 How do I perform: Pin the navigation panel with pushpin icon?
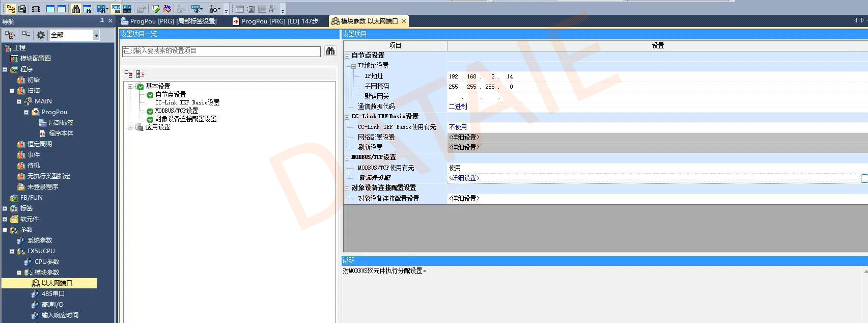[102, 21]
